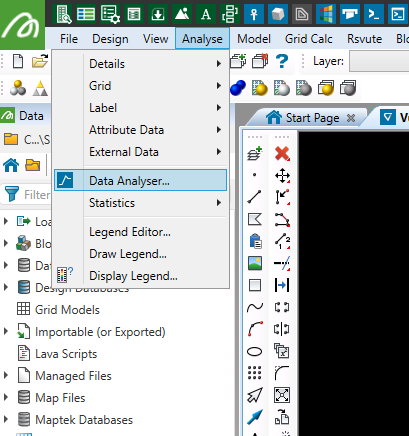Click the Maptek logo in the corner
The image size is (409, 436).
click(22, 24)
